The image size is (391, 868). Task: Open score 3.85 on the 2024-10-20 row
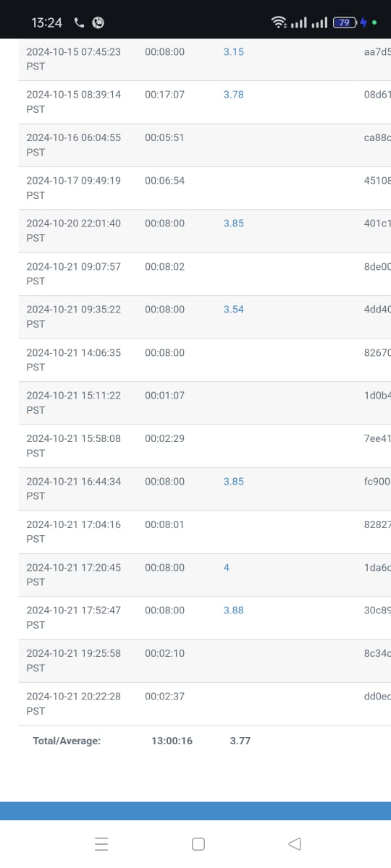[x=233, y=224]
